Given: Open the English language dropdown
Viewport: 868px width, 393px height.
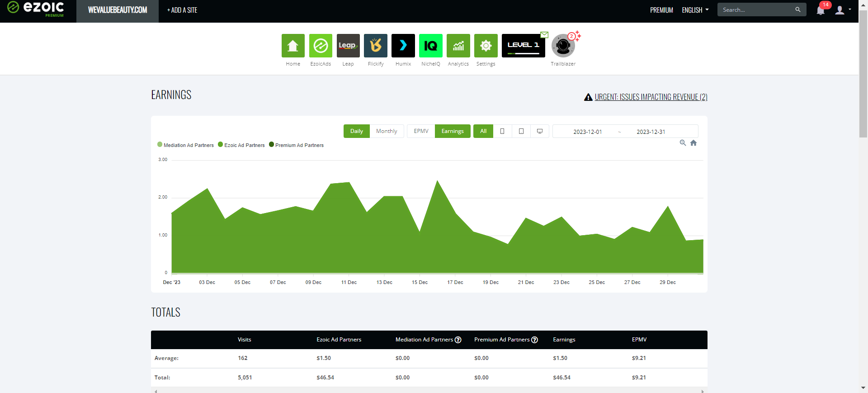Looking at the screenshot, I should point(695,10).
